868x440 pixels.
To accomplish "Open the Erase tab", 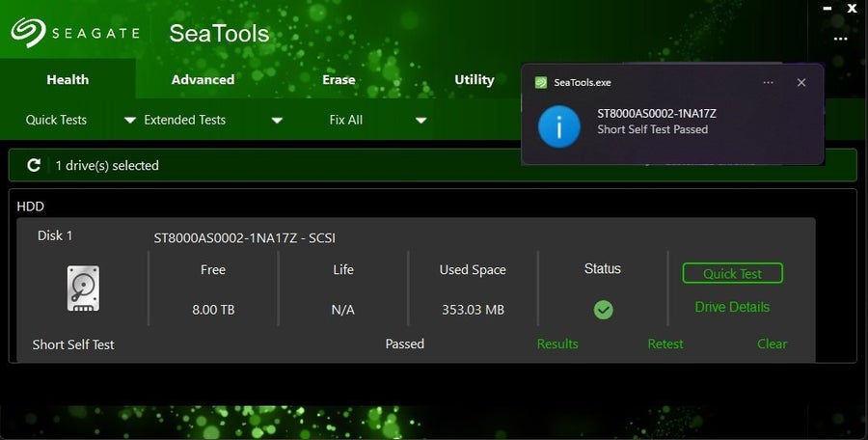I will click(339, 80).
